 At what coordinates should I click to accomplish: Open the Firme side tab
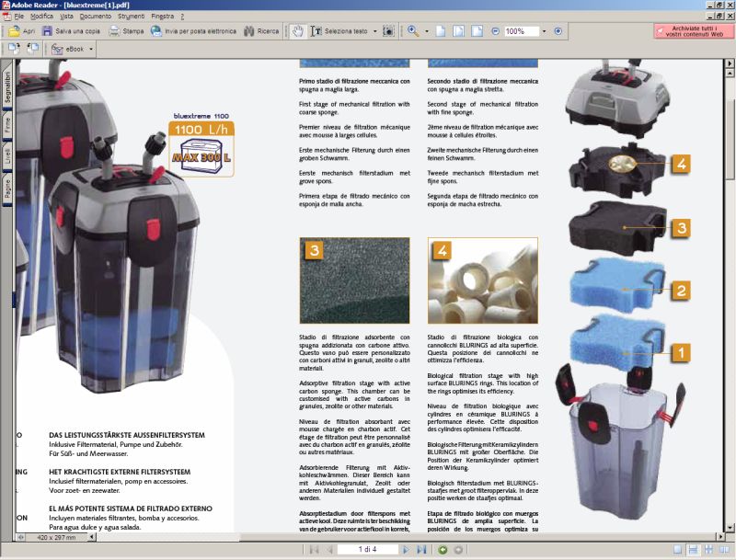tap(7, 126)
